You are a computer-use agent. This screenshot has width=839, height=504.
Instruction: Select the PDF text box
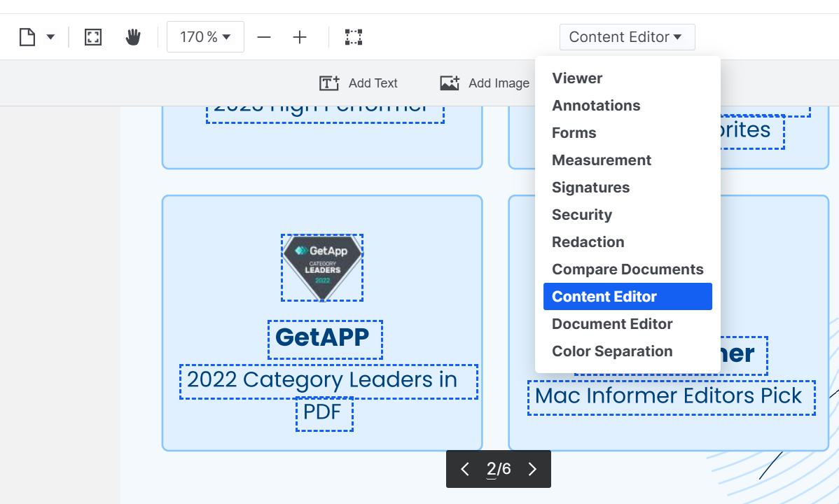click(324, 414)
